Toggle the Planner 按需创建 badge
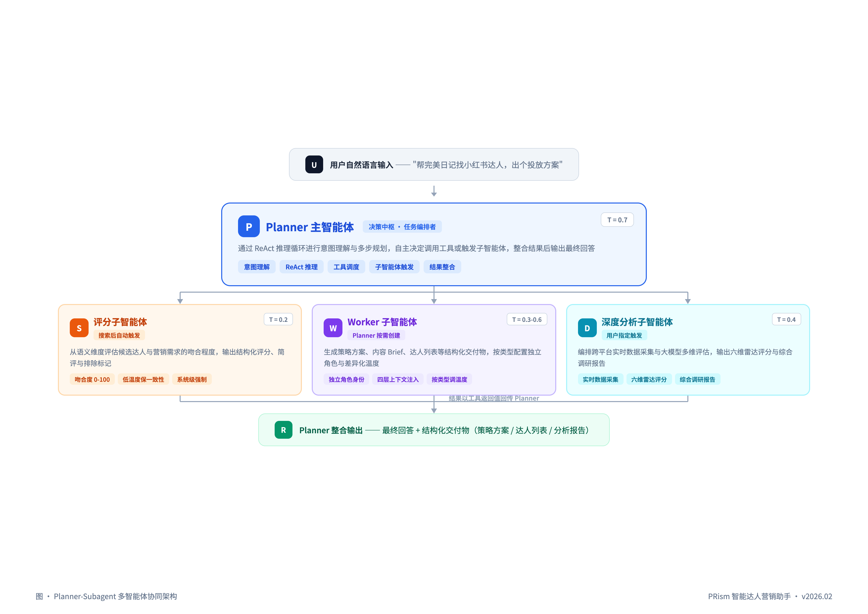 [377, 335]
